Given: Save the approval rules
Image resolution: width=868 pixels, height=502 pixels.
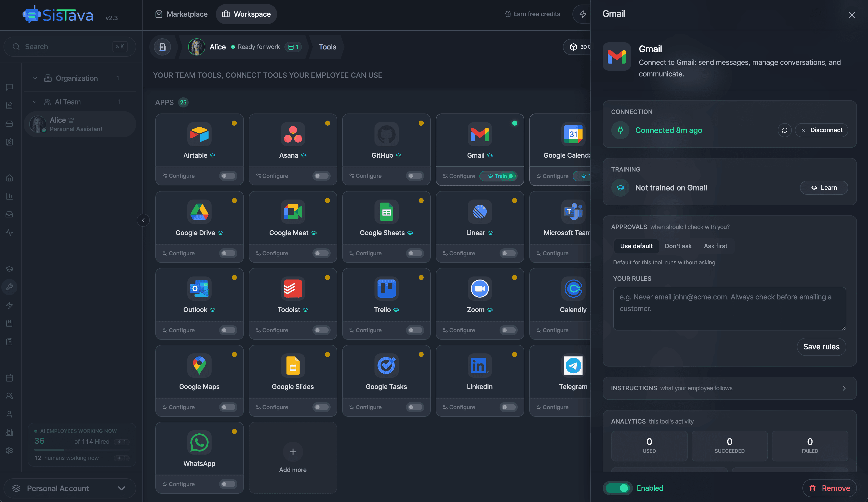Looking at the screenshot, I should click(821, 347).
